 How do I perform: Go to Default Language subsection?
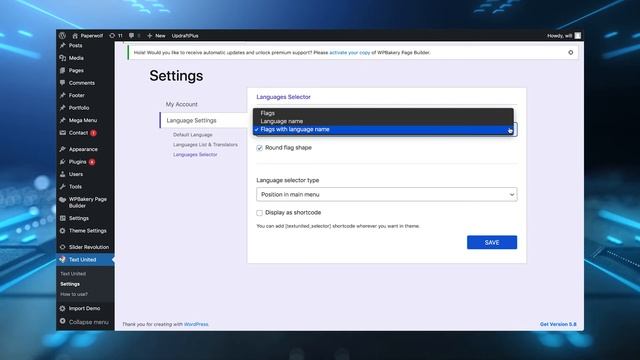[193, 135]
